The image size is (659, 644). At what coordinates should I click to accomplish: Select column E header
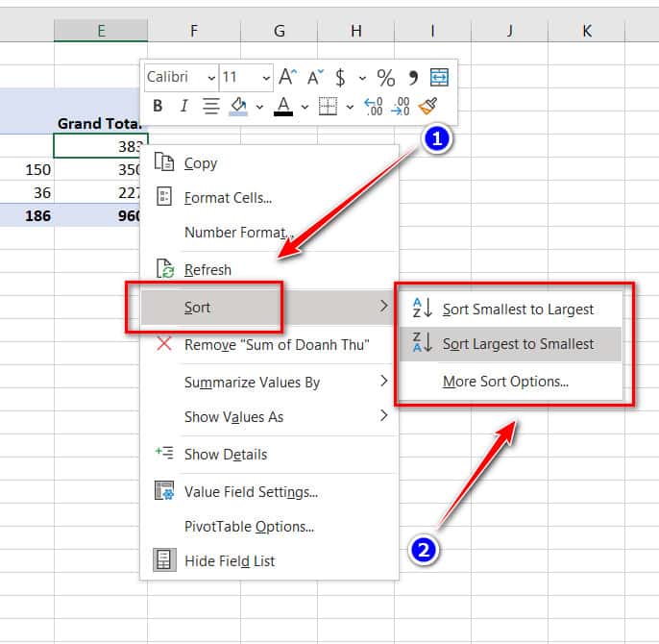101,31
